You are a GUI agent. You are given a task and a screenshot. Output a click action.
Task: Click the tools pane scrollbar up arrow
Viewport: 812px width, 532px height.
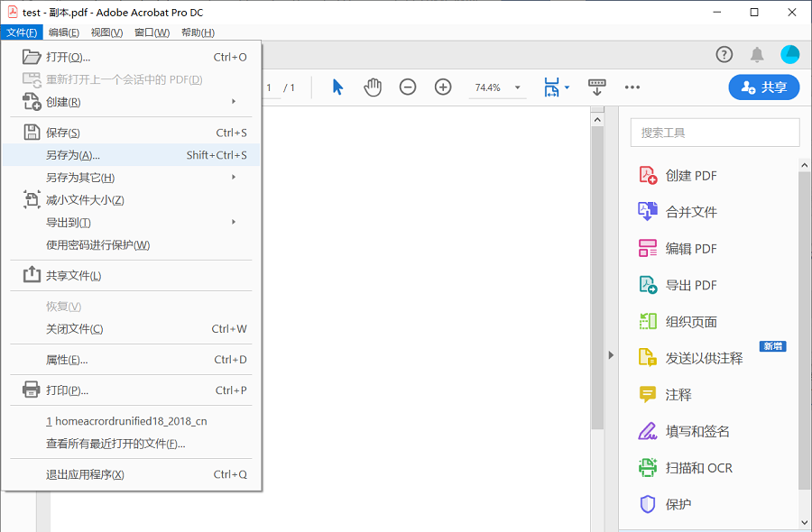(x=804, y=165)
